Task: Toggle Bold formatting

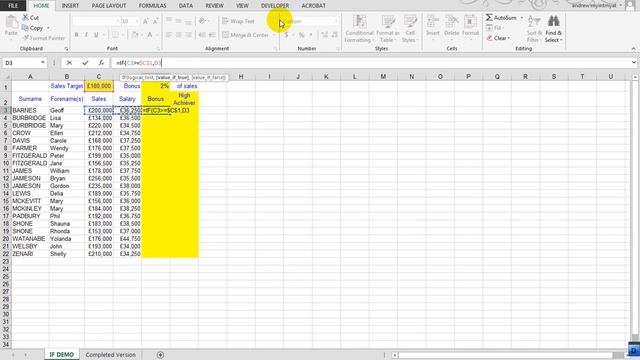Action: 76,35
